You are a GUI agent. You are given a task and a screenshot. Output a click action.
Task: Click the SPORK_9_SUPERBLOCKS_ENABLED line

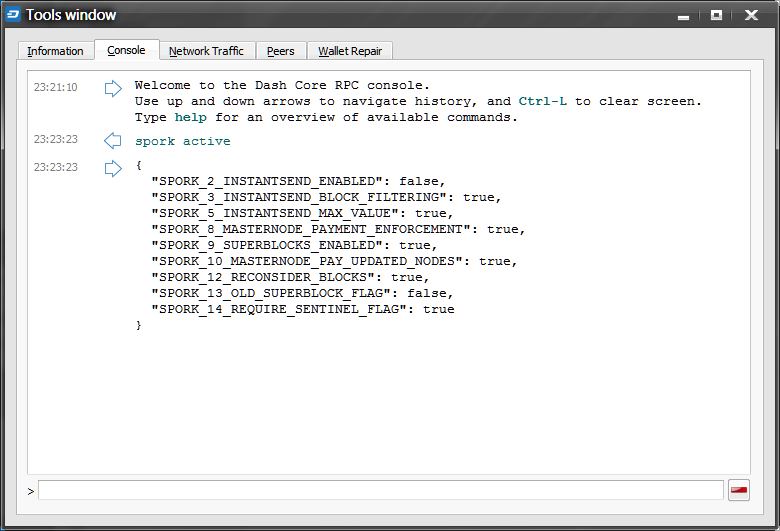[294, 245]
